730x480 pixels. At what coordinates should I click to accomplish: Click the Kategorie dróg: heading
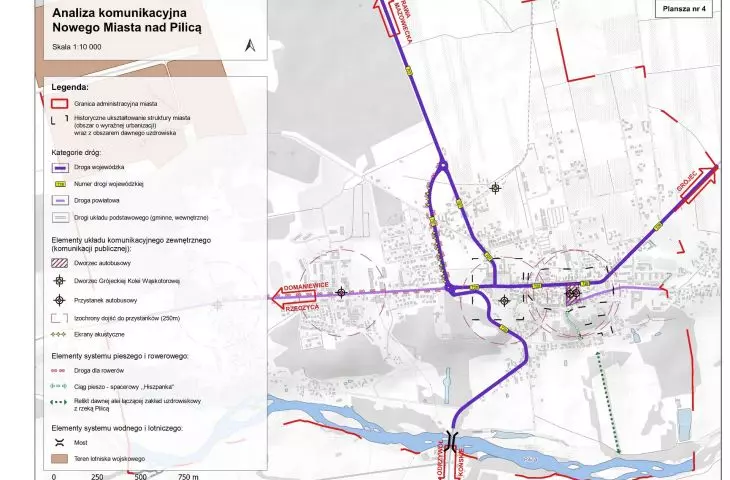point(76,152)
